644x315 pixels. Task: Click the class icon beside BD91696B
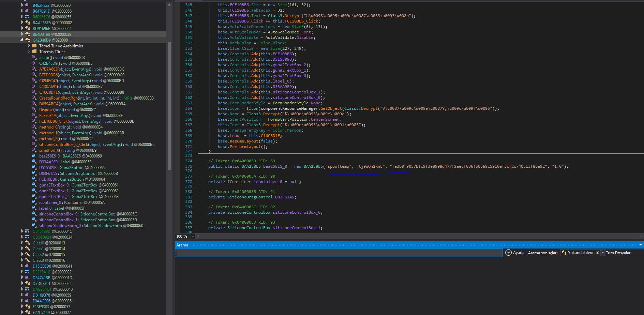point(27,29)
